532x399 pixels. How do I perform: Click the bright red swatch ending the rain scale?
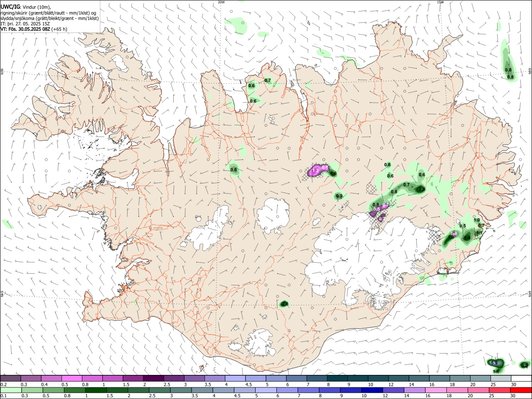[x=521, y=390]
